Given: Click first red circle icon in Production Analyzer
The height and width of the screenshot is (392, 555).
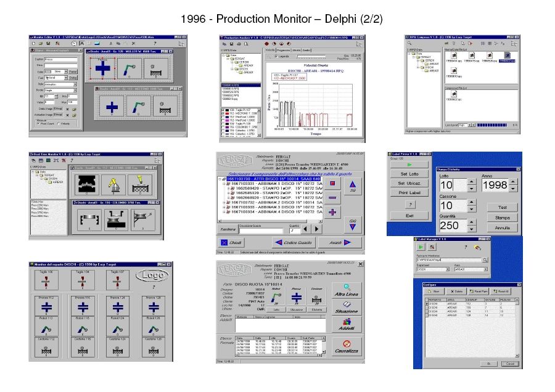Looking at the screenshot, I should 266,44.
